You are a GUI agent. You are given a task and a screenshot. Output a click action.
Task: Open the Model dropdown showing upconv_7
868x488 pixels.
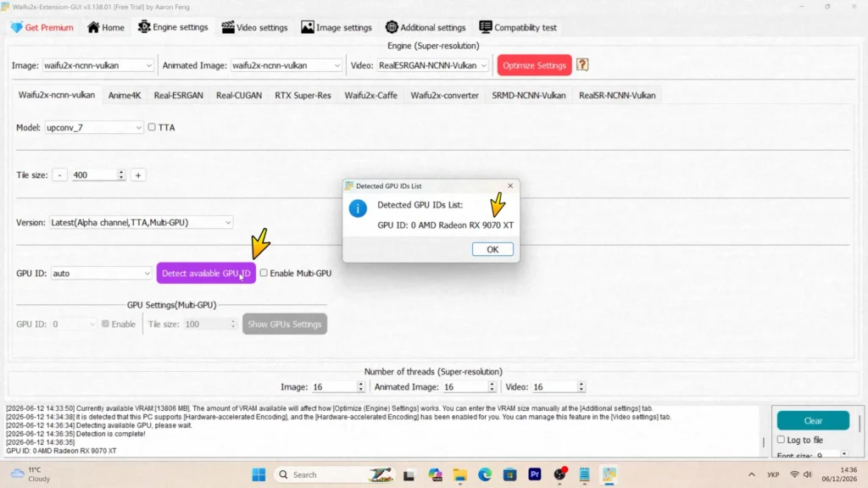93,127
